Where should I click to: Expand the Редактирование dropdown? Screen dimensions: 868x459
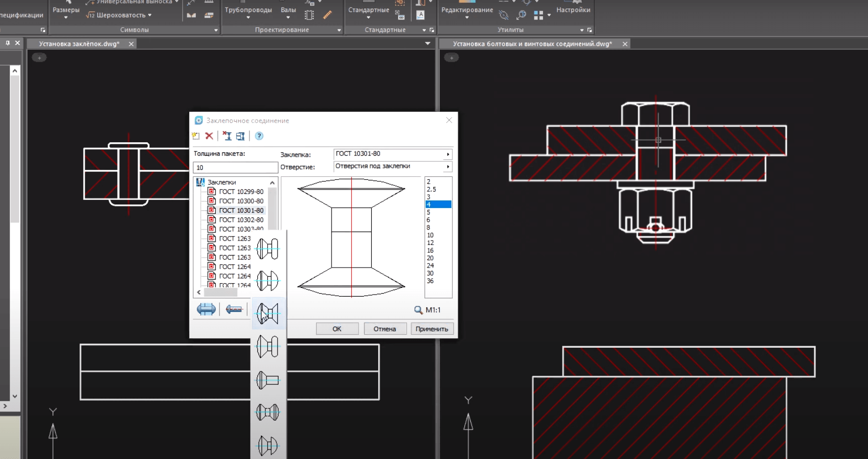tap(467, 18)
